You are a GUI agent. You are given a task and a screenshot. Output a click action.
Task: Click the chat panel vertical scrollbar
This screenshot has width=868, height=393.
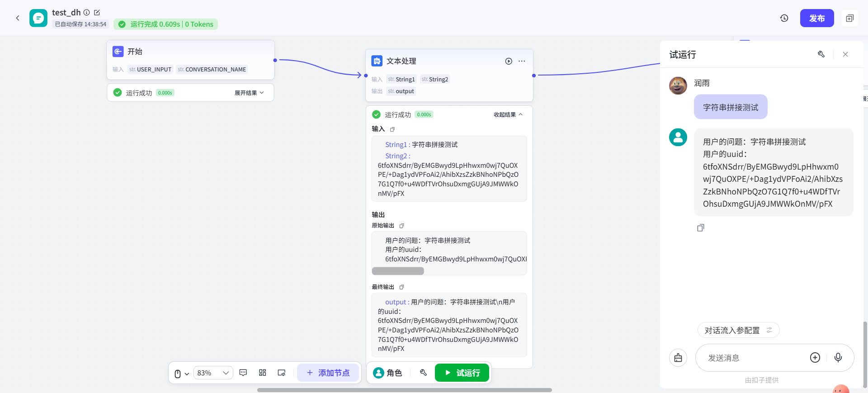[865, 354]
